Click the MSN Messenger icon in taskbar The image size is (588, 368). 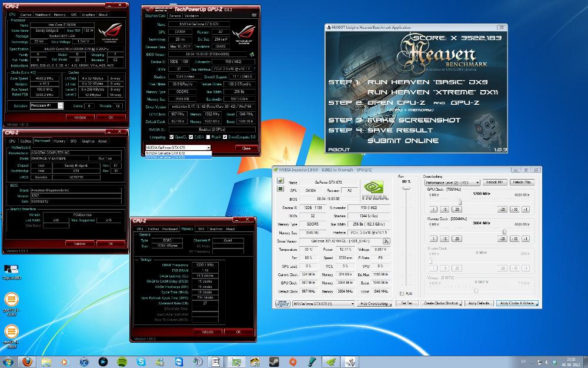(160, 362)
